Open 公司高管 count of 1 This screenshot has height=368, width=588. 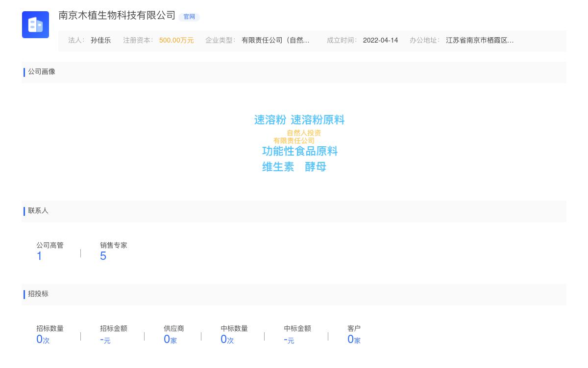(x=39, y=256)
